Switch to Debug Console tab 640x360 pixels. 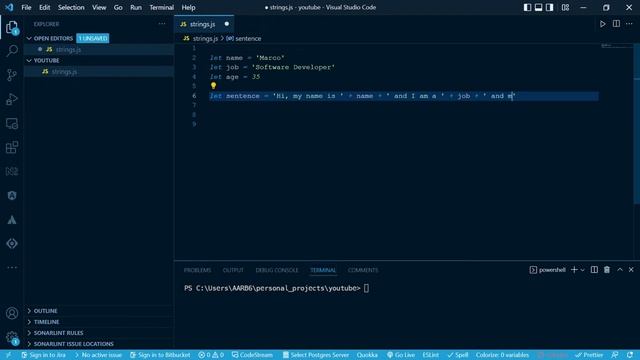(x=277, y=270)
